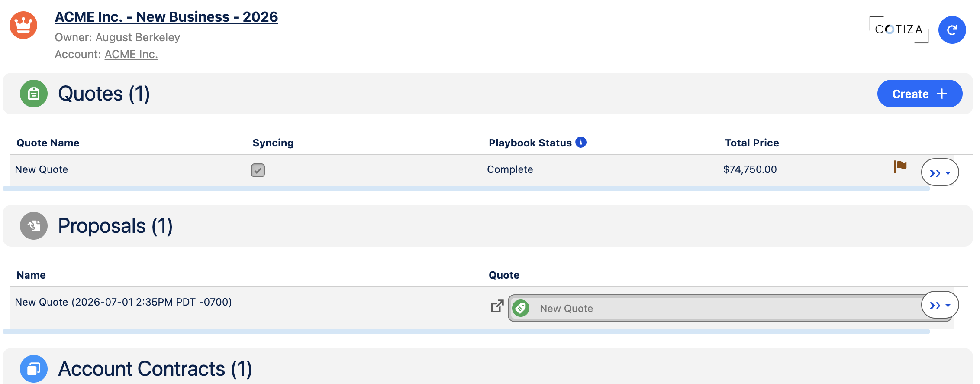The height and width of the screenshot is (384, 980).
Task: Toggle the Syncing checkbox for New Quote
Action: [258, 170]
